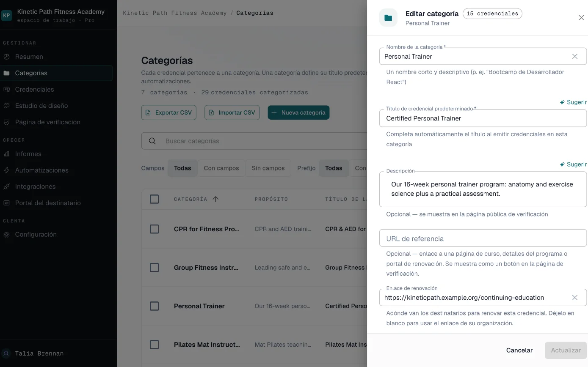
Task: Check the CPR for Fitness Pro row
Action: coord(154,229)
